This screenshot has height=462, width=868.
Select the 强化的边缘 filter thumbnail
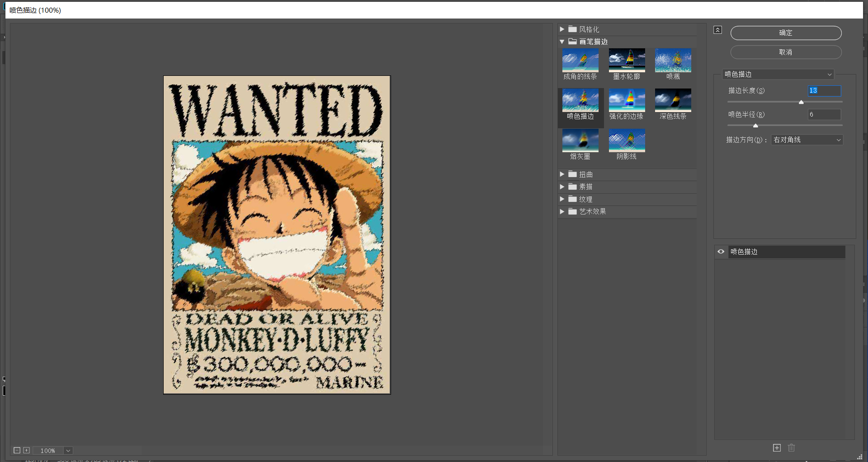click(627, 100)
